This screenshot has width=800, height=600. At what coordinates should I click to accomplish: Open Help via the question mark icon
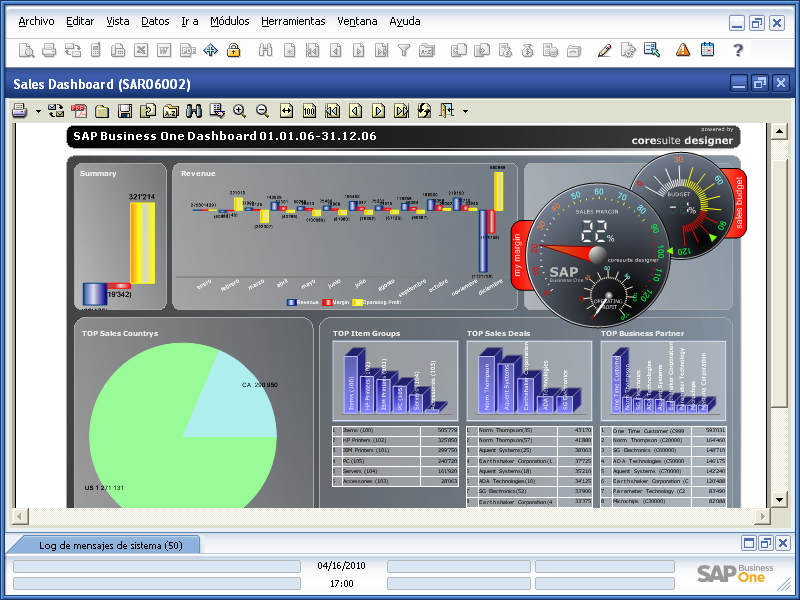click(x=737, y=49)
